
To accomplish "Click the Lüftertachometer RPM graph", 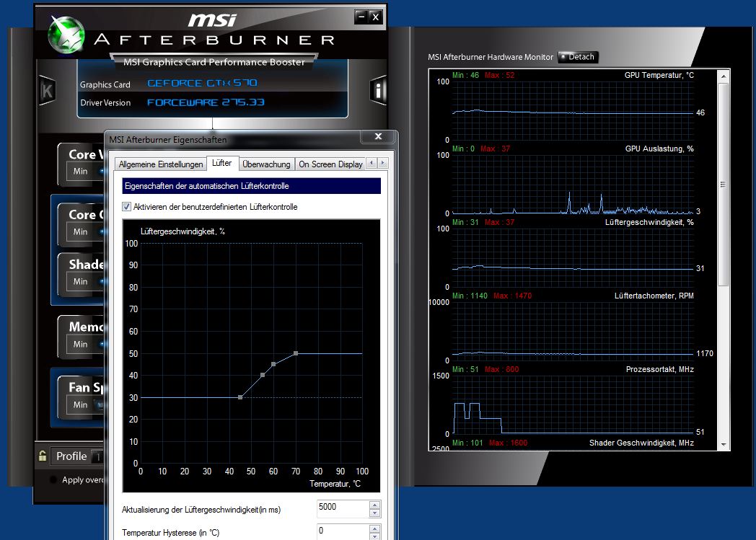I will 573,332.
